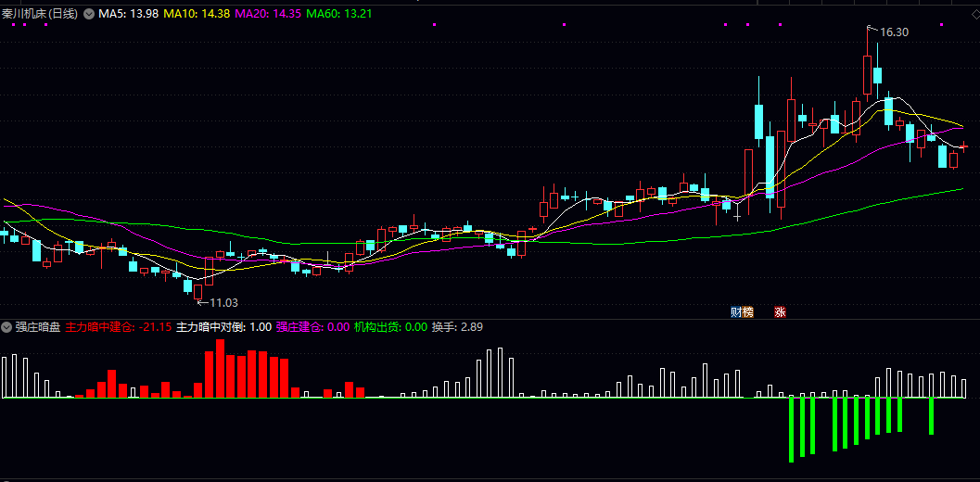This screenshot has height=482, width=980.
Task: Click the blue 财 marker icon
Action: point(736,312)
